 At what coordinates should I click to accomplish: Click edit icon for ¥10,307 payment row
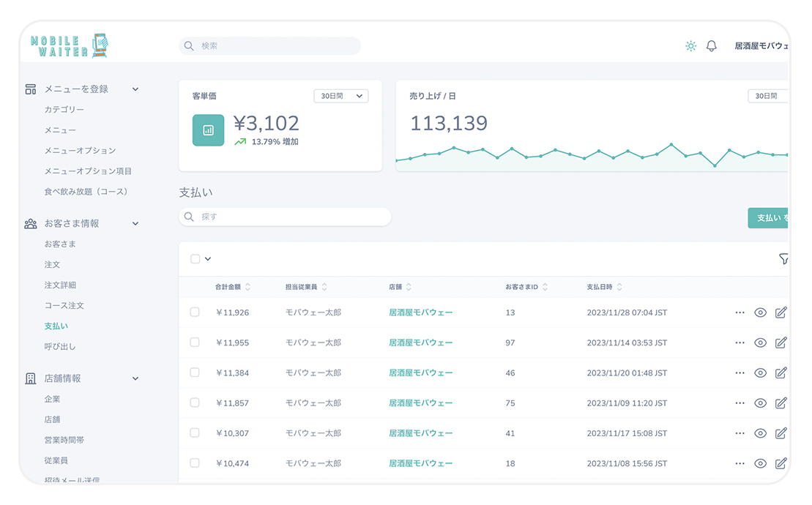click(781, 433)
